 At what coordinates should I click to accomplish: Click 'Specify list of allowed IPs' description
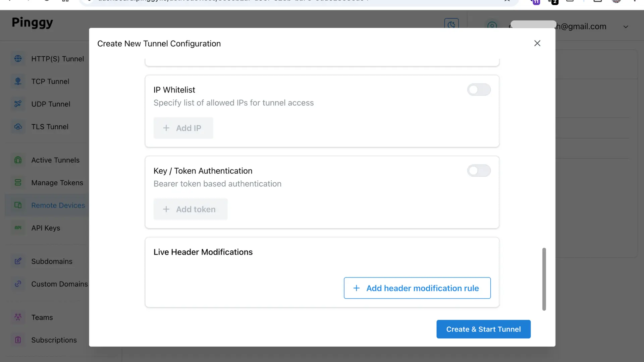tap(233, 103)
